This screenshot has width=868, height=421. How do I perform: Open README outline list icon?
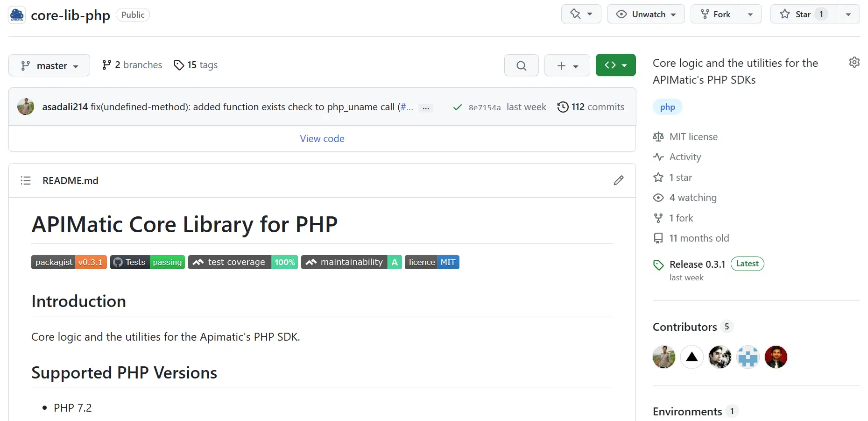pos(26,180)
